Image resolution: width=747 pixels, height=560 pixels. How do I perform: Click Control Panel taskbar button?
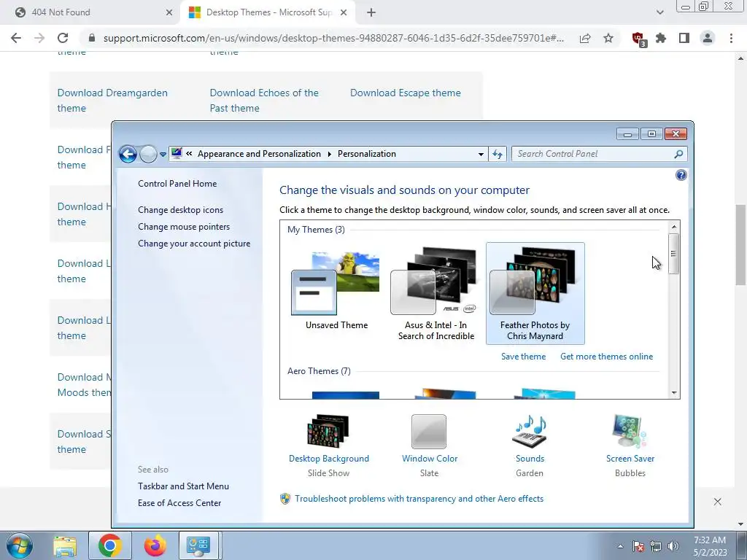pyautogui.click(x=198, y=545)
